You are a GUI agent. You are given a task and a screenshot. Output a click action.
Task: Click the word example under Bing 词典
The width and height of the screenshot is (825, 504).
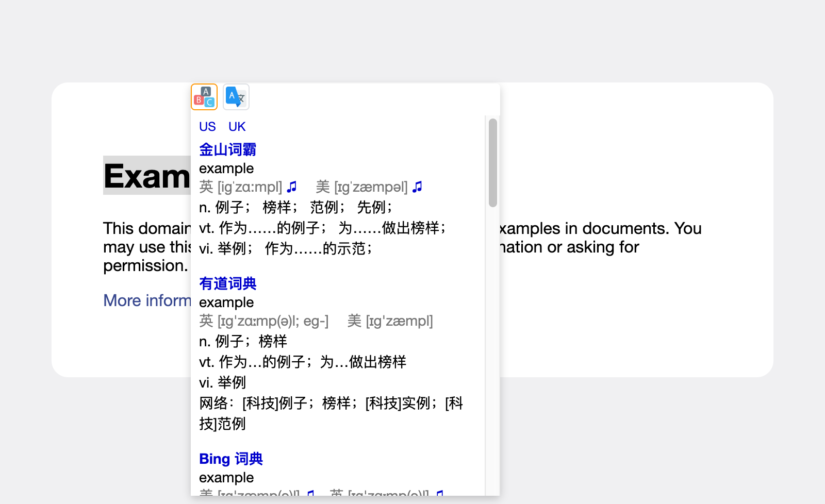pyautogui.click(x=226, y=478)
